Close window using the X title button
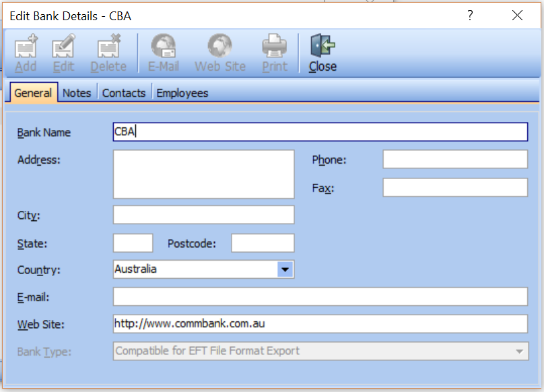This screenshot has height=392, width=544. [x=517, y=15]
